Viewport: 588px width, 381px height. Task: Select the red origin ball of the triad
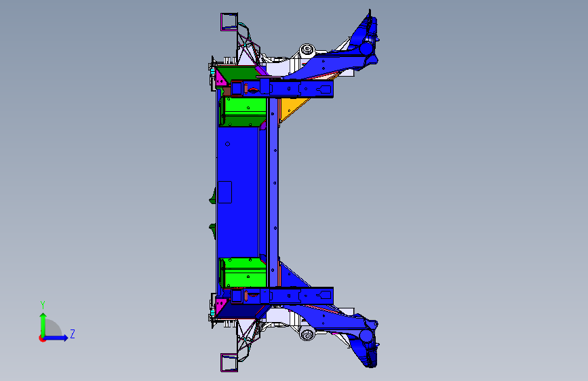42,338
